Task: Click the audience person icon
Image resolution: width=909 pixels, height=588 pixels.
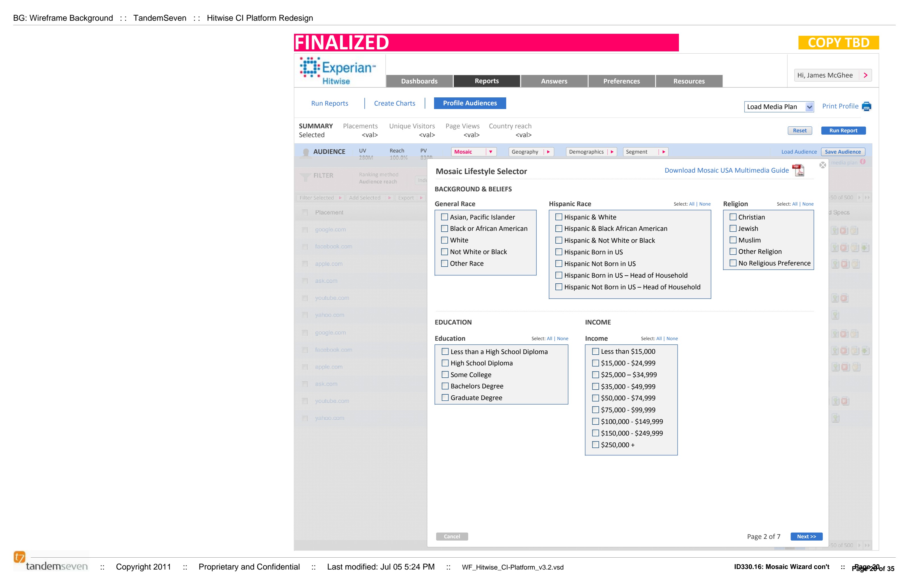Action: 306,152
